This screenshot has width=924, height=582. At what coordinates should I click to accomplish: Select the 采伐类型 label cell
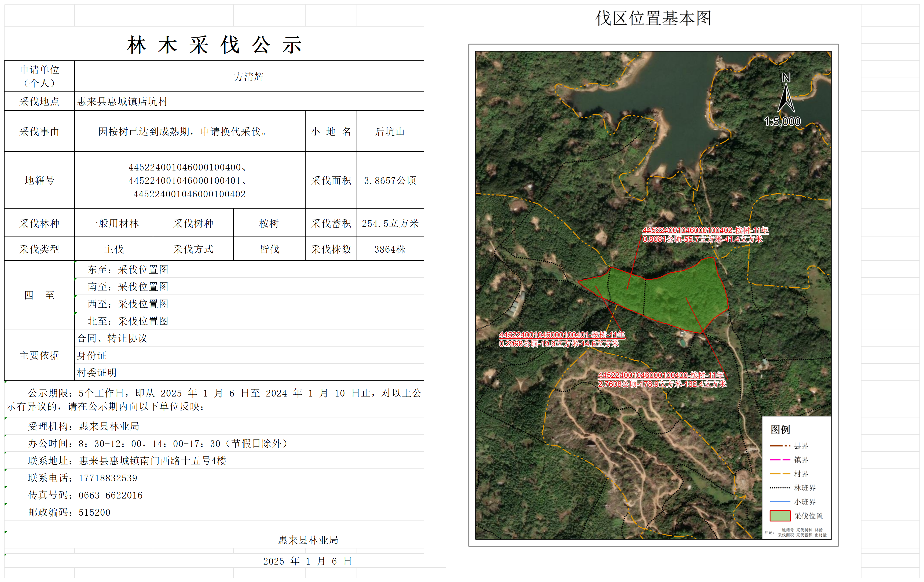(x=39, y=249)
